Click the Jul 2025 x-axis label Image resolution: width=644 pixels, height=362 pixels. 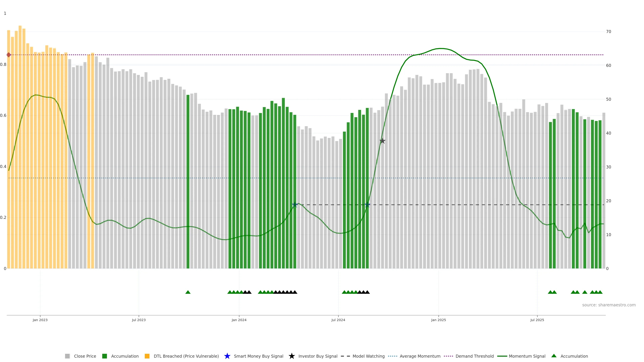click(x=537, y=320)
